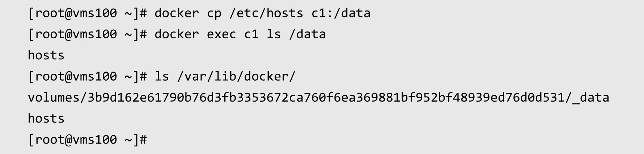Click the prompt before 'ls /var/lib/docker/'

(87, 76)
